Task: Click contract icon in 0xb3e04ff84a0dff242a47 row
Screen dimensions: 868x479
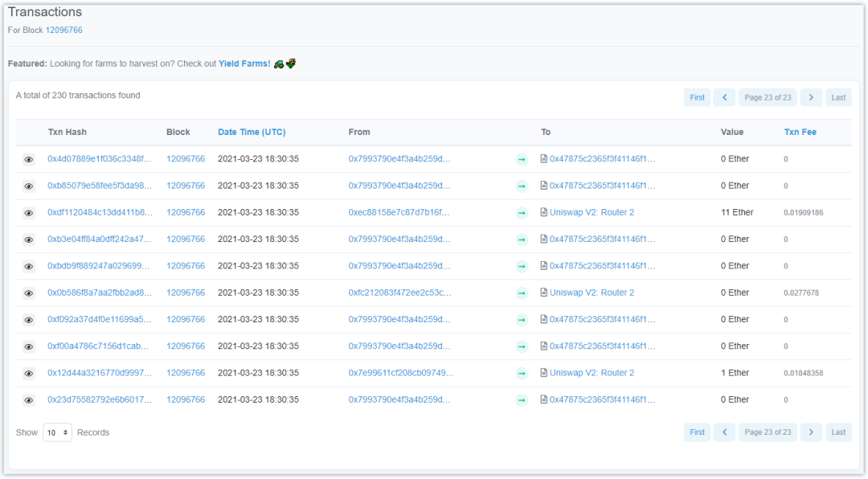Action: tap(543, 239)
